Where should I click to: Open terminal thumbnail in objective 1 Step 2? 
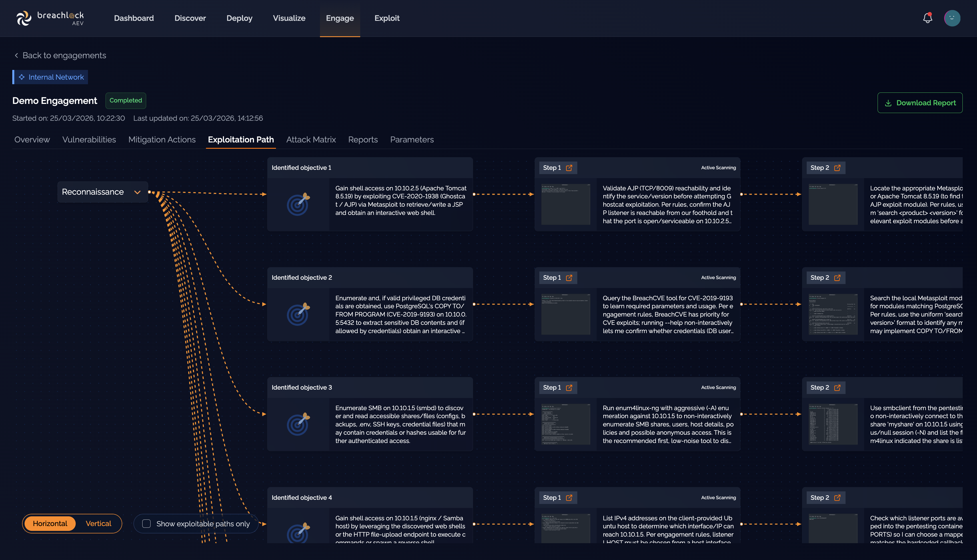coord(833,204)
